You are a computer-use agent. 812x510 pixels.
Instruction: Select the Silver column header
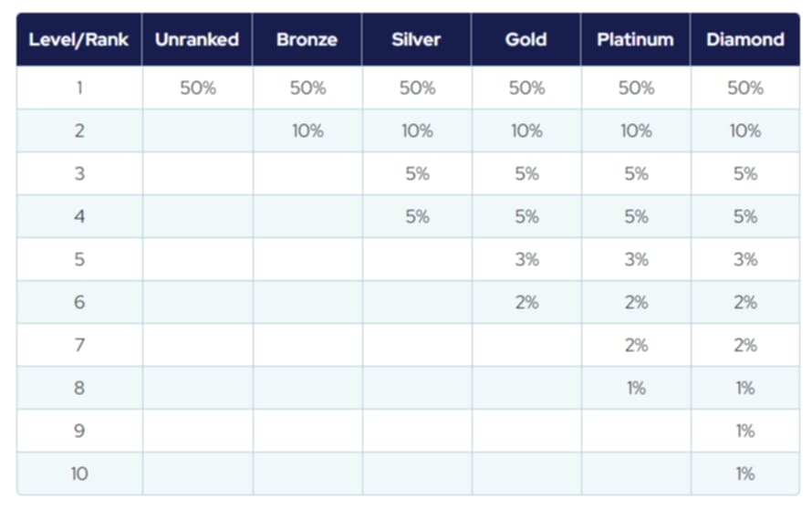click(417, 39)
